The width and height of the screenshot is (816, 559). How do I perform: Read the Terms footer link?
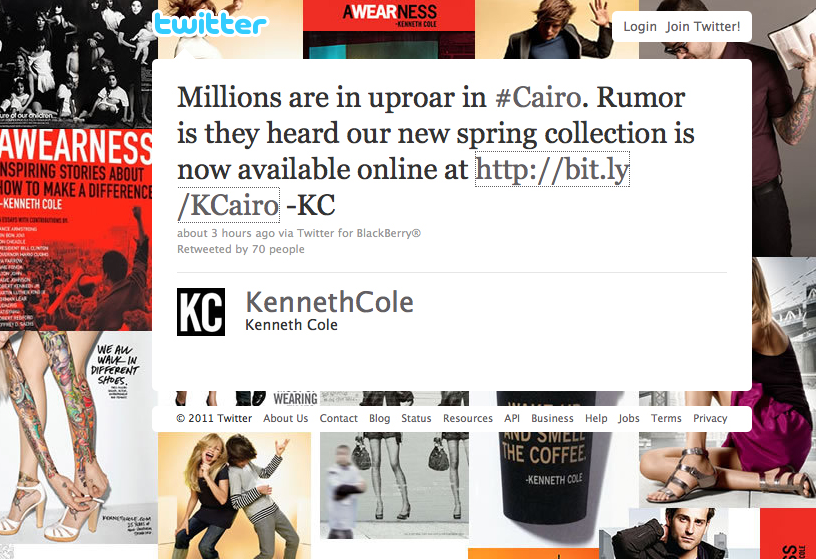coord(666,418)
